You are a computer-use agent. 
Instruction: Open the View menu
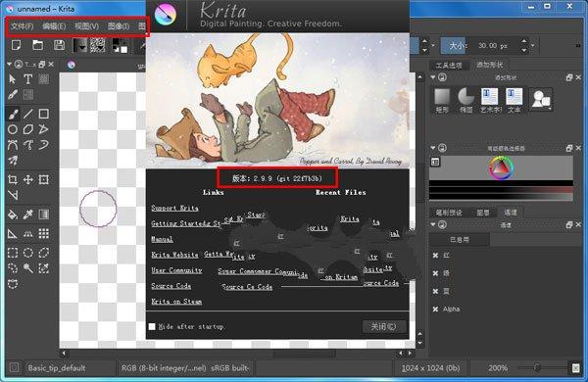86,26
